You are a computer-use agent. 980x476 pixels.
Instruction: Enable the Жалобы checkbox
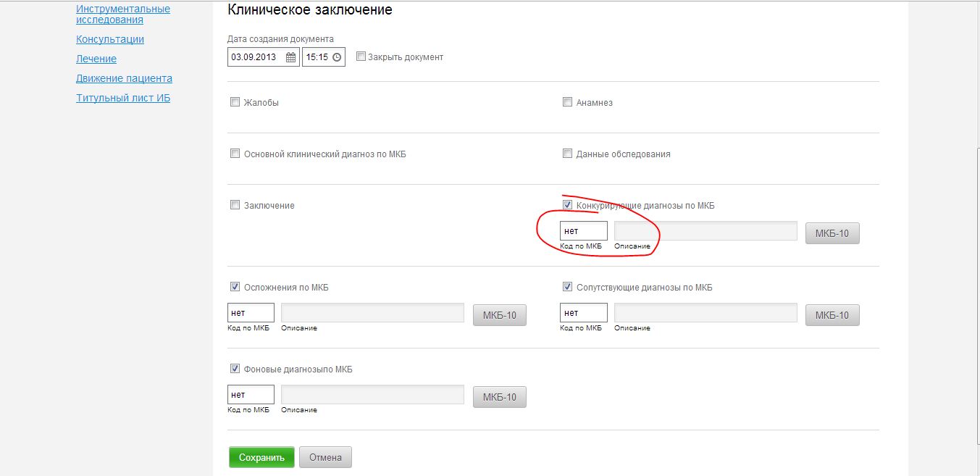click(235, 102)
